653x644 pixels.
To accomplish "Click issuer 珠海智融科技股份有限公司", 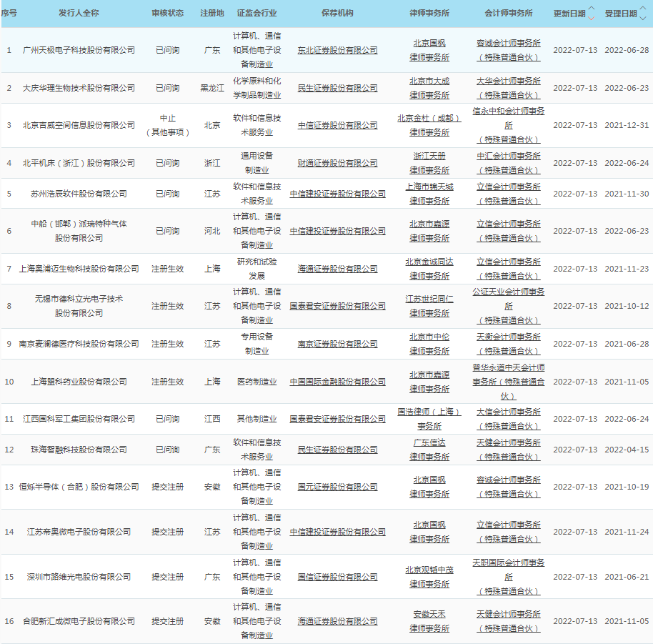I will pyautogui.click(x=78, y=450).
